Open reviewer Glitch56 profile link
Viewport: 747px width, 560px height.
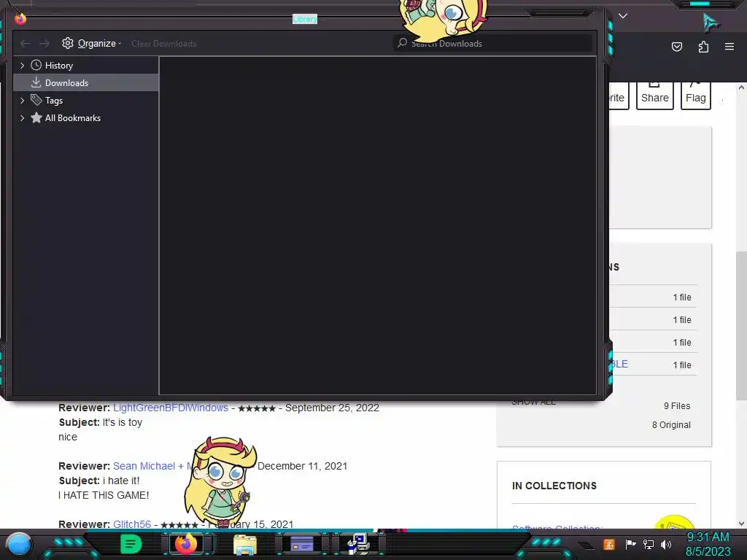click(132, 524)
